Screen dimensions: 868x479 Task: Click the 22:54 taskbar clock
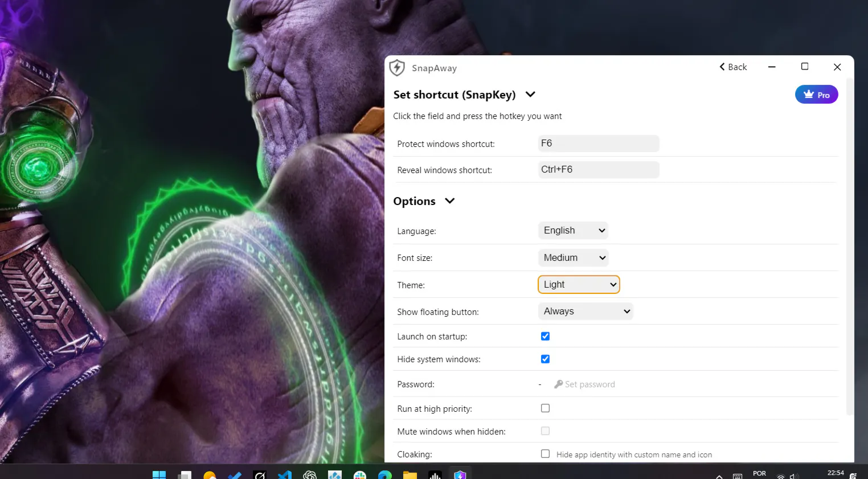[x=836, y=473]
